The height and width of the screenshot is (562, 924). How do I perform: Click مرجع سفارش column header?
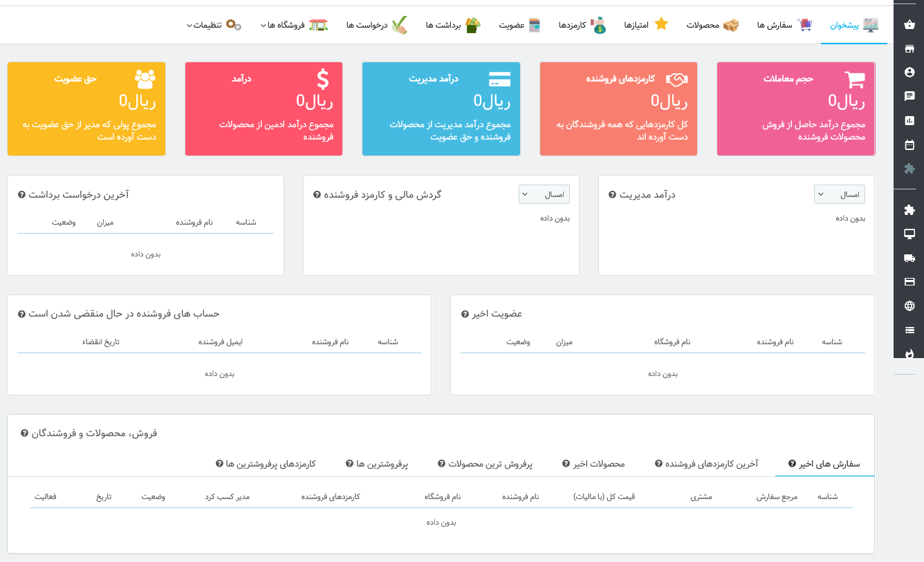(776, 497)
